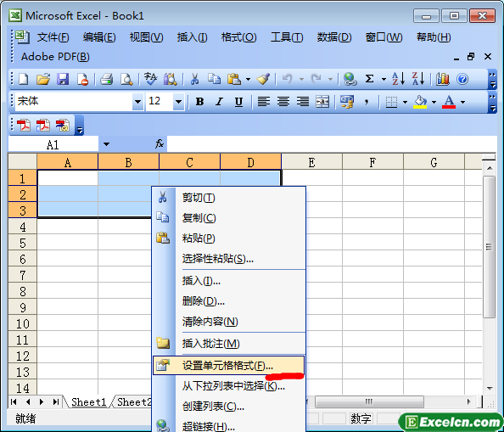
Task: Click the vertical scrollbar down arrow
Action: pos(490,388)
